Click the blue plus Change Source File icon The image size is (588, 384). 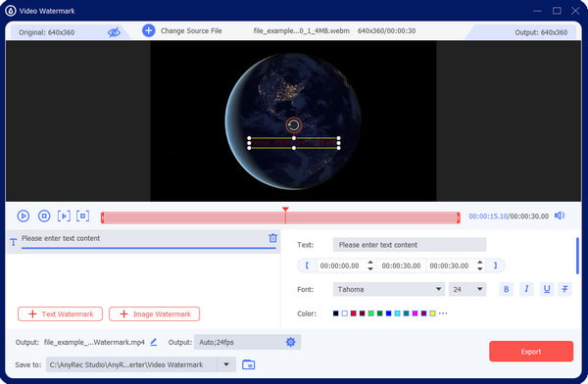coord(149,30)
